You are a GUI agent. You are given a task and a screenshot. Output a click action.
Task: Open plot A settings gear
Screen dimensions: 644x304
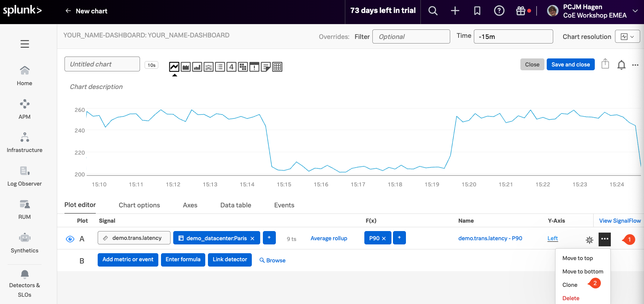pyautogui.click(x=589, y=240)
